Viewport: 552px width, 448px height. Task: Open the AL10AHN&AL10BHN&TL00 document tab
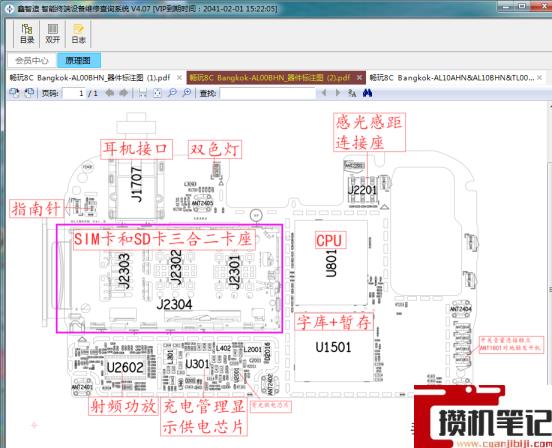452,78
